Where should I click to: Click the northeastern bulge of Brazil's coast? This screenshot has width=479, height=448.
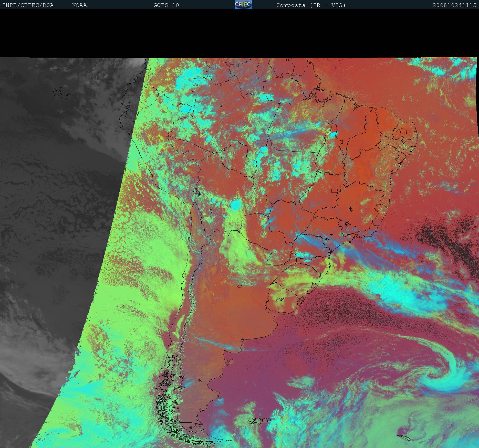click(x=410, y=133)
